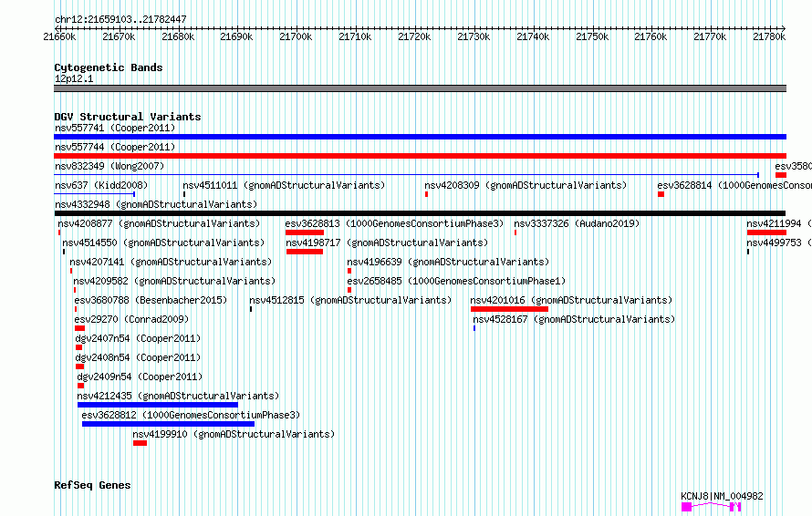Open the dgv2409n54 (Cooper2011) label
Viewport: 812px width, 516px height.
[140, 377]
